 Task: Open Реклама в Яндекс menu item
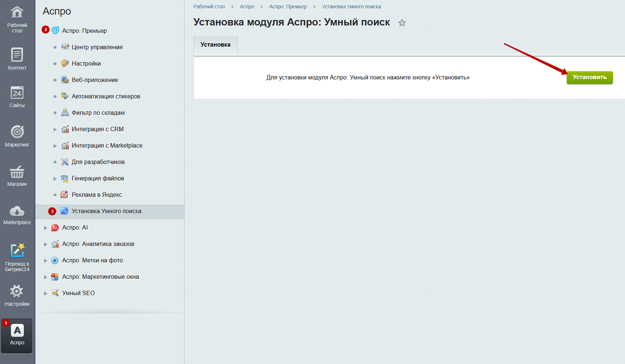tap(97, 195)
